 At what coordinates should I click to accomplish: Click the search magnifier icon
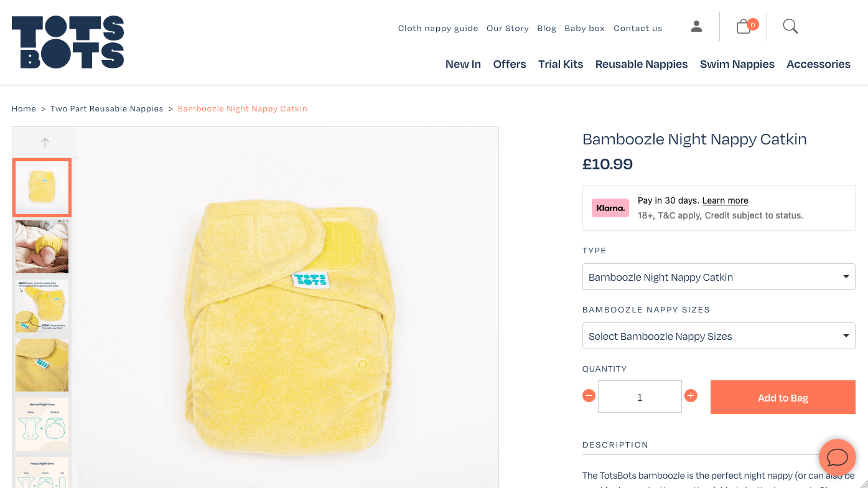point(790,26)
